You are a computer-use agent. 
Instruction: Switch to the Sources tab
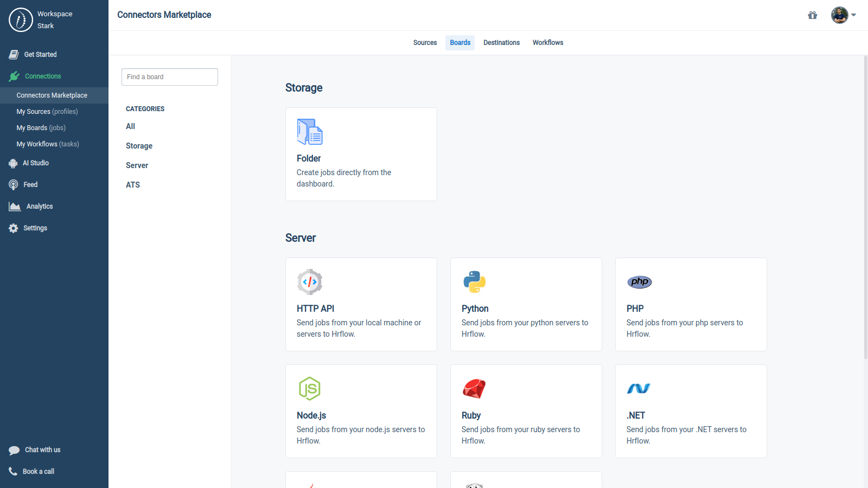tap(425, 43)
